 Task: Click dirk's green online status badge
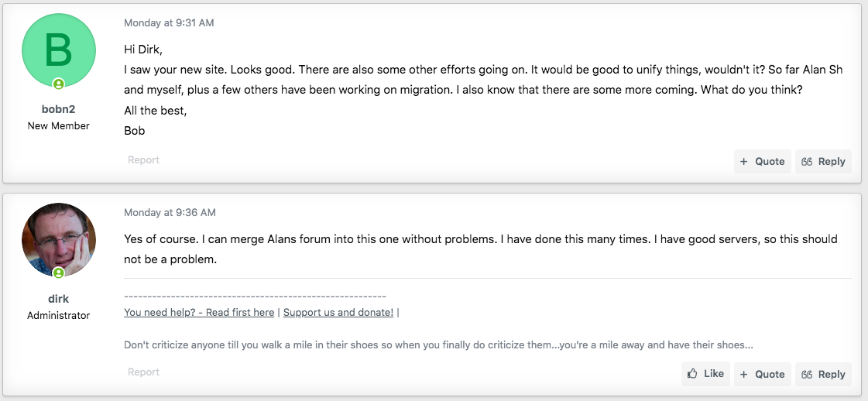58,272
